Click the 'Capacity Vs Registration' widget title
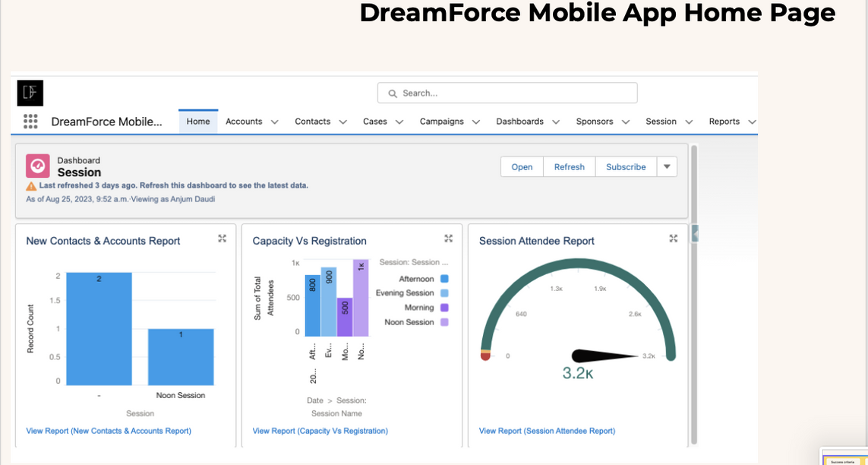Viewport: 868px width, 465px height. coord(309,241)
